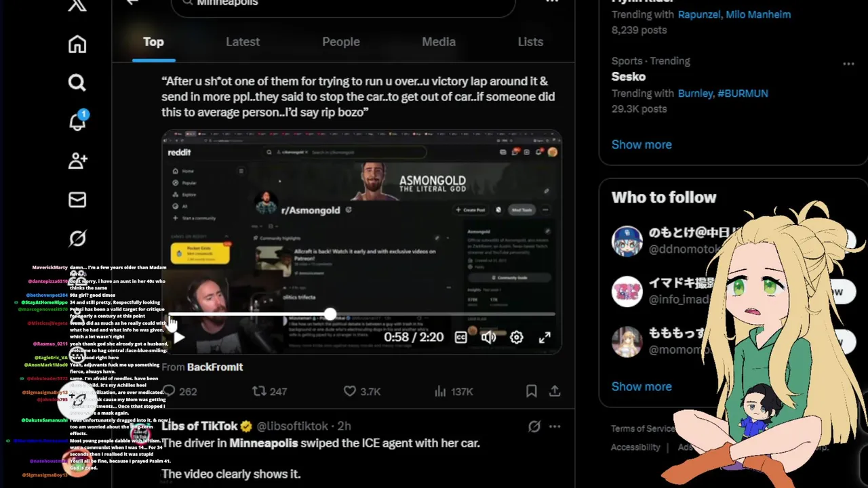Open the BackFromIt source link
The height and width of the screenshot is (488, 868).
215,367
